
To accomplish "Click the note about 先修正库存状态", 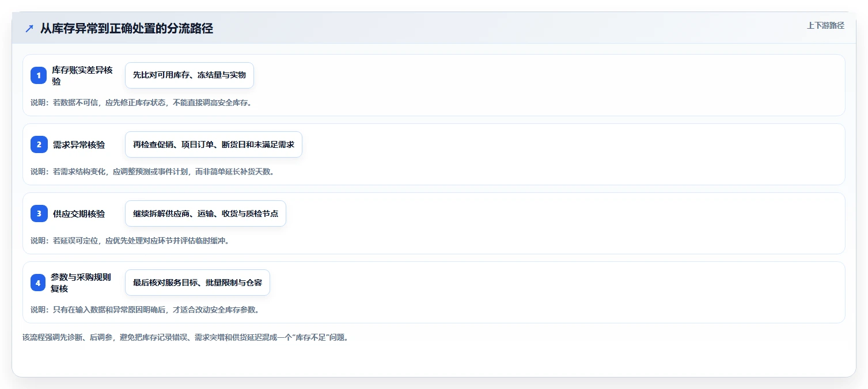I will tap(141, 102).
